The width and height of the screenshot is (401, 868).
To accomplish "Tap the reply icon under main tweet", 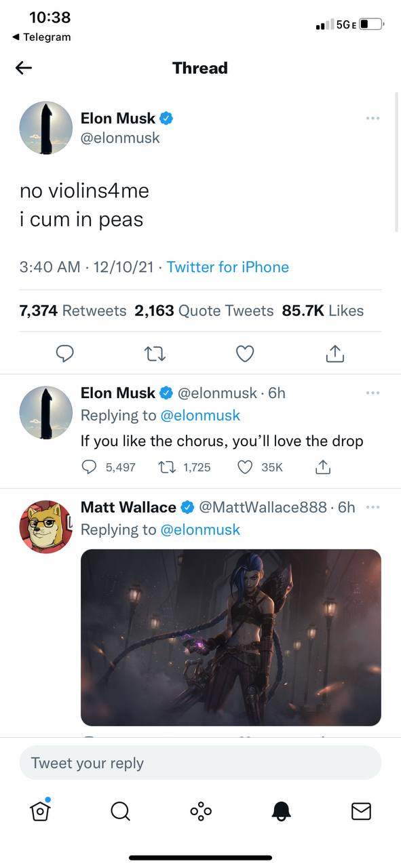I will point(64,353).
